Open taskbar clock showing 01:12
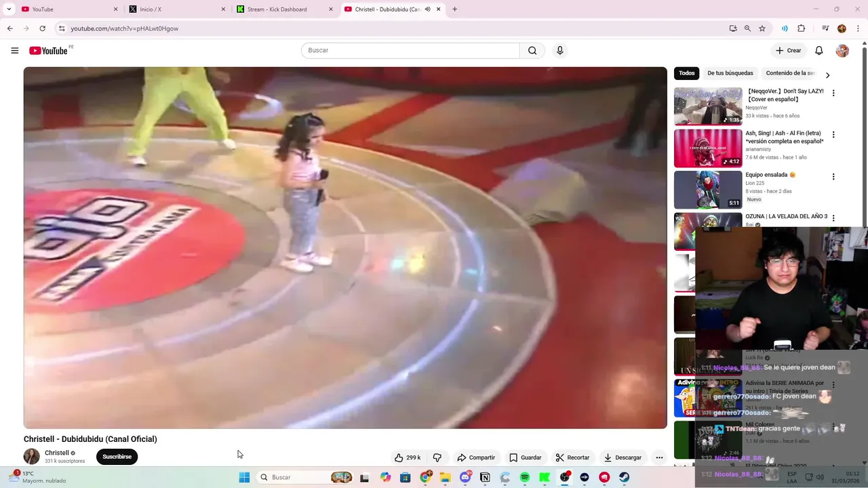 (x=847, y=477)
